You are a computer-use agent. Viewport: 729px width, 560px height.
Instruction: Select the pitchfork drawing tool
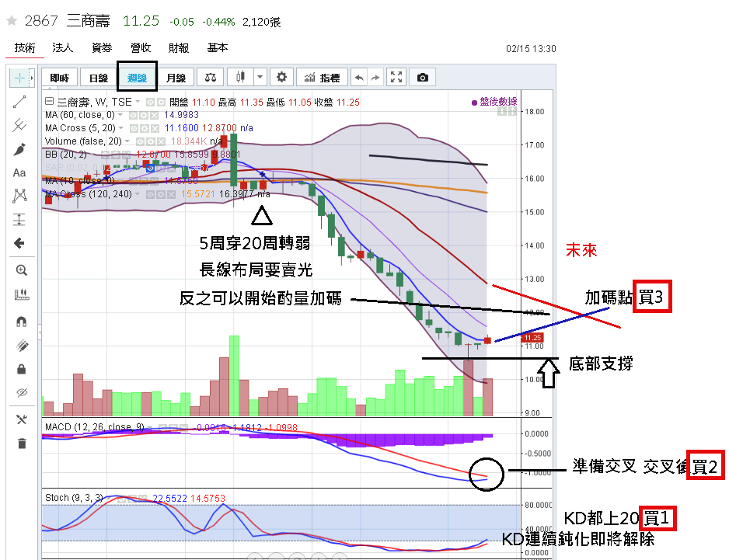(19, 125)
